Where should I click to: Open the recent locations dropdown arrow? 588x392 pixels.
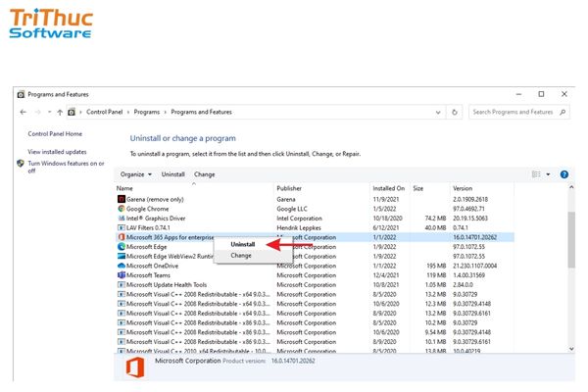coord(49,112)
